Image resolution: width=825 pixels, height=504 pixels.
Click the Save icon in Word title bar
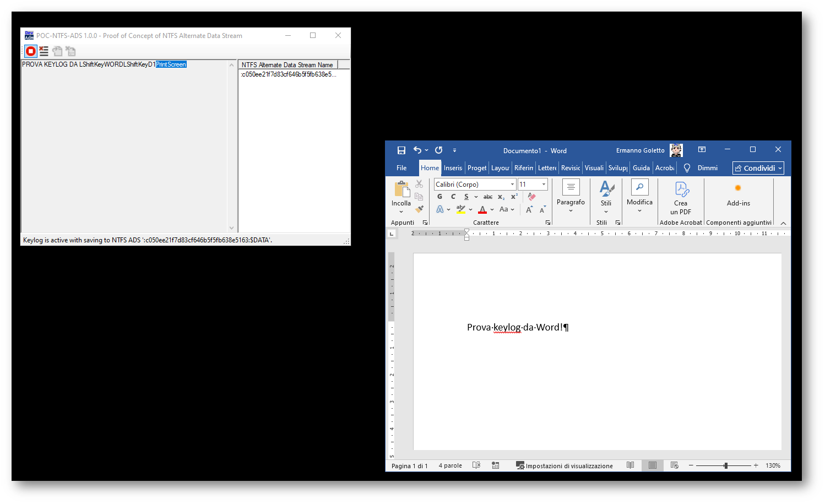pyautogui.click(x=401, y=150)
